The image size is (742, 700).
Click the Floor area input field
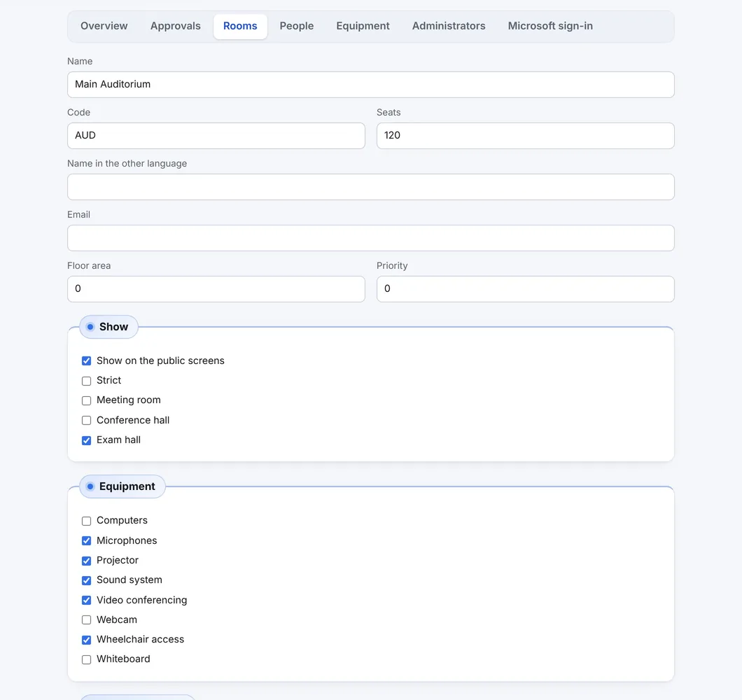point(216,289)
